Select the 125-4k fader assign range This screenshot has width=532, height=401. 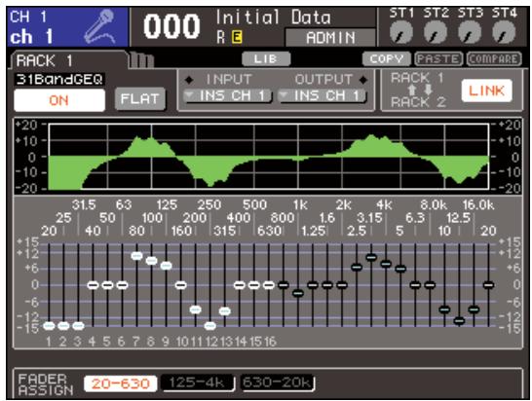click(x=198, y=383)
